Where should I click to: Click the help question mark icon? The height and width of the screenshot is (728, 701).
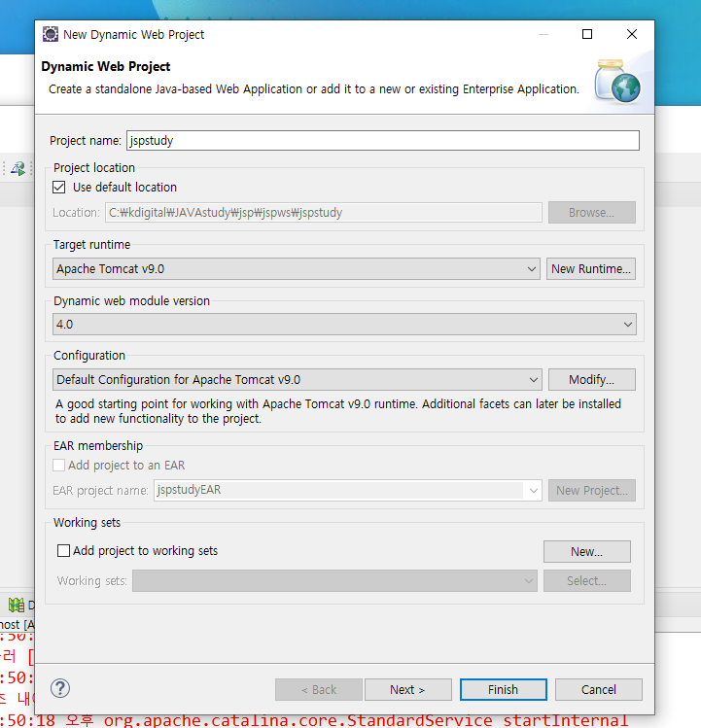[x=60, y=688]
